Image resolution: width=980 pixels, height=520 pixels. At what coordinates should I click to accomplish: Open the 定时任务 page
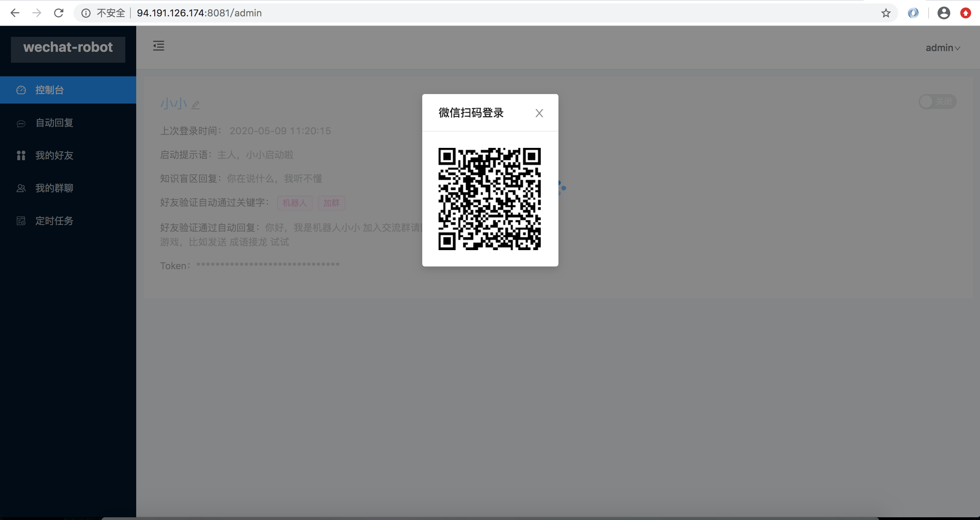[54, 221]
